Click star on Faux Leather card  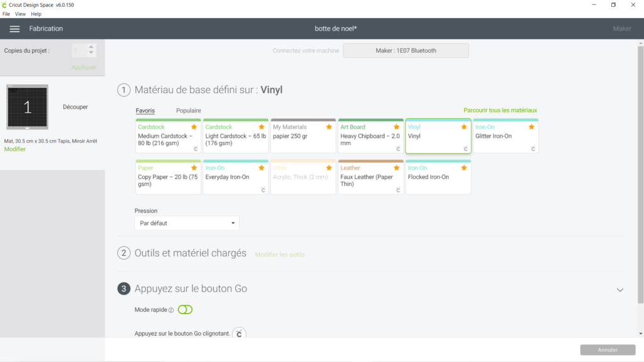point(396,168)
